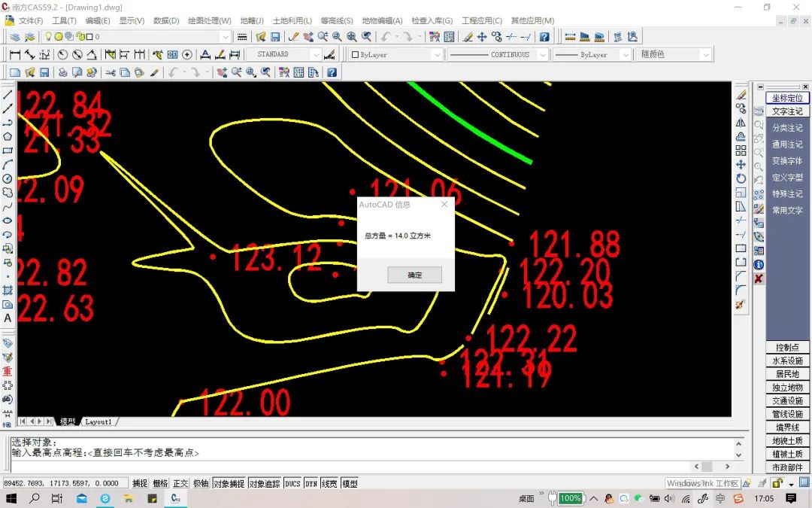This screenshot has width=812, height=508.
Task: Open the 等高线(S) menu
Action: [337, 21]
